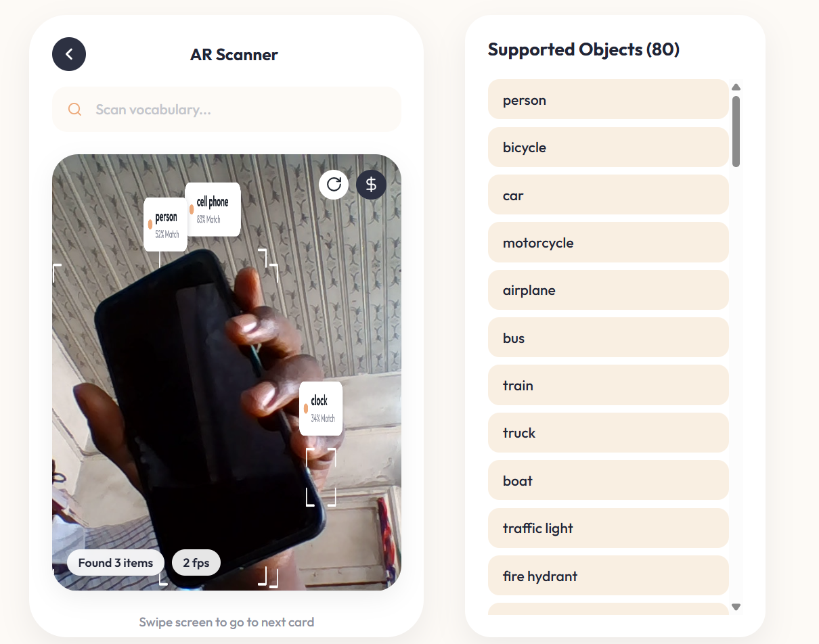The height and width of the screenshot is (644, 819).
Task: Select the clock detection label
Action: point(321,409)
